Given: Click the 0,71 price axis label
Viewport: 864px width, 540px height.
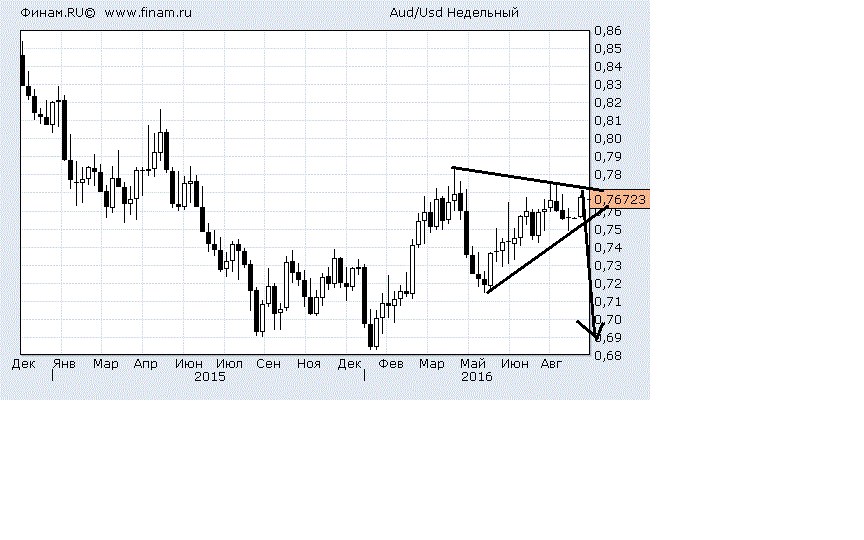Looking at the screenshot, I should point(608,302).
